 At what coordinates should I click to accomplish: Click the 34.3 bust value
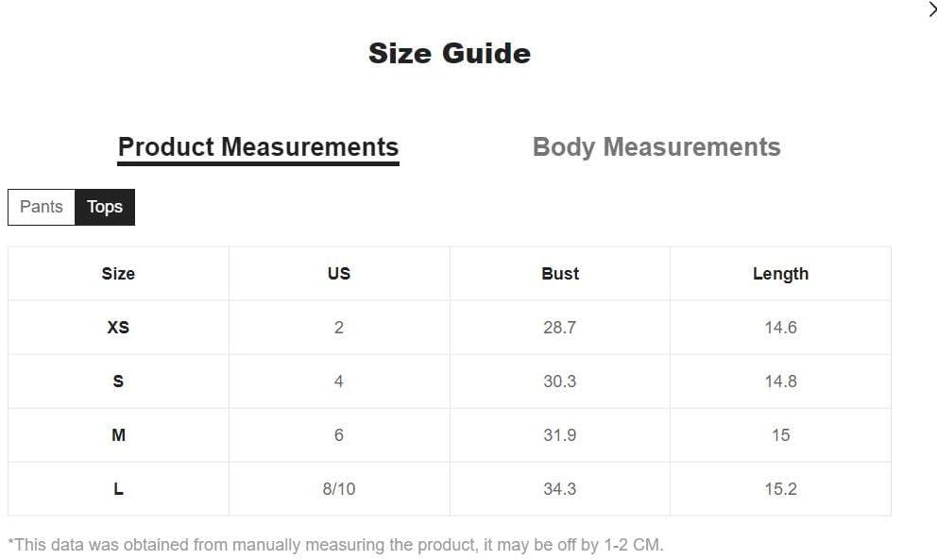[560, 489]
